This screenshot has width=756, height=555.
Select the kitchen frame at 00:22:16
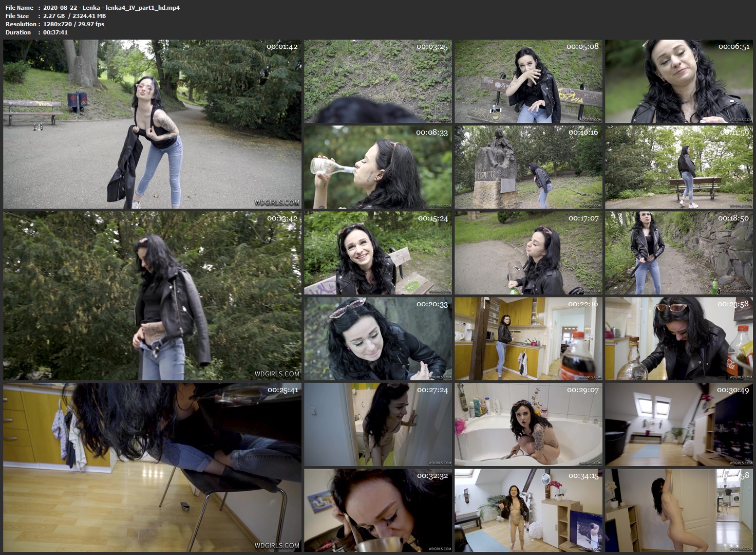click(528, 339)
